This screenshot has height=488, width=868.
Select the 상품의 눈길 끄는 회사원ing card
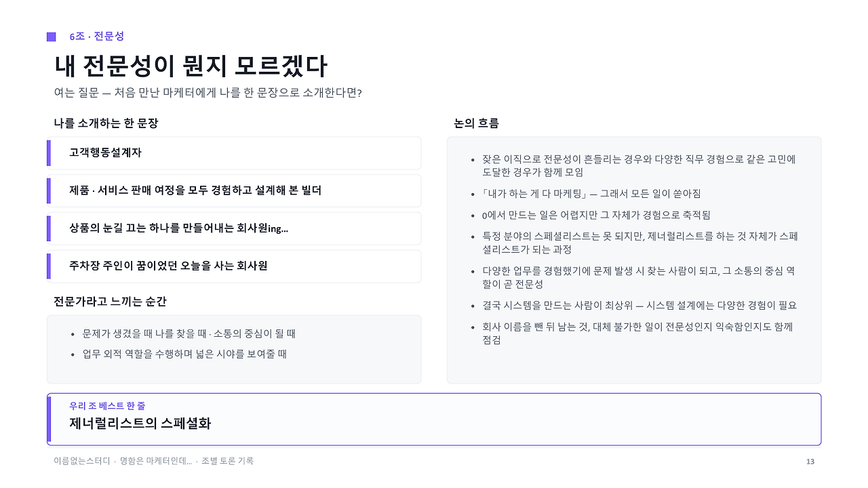pos(234,228)
